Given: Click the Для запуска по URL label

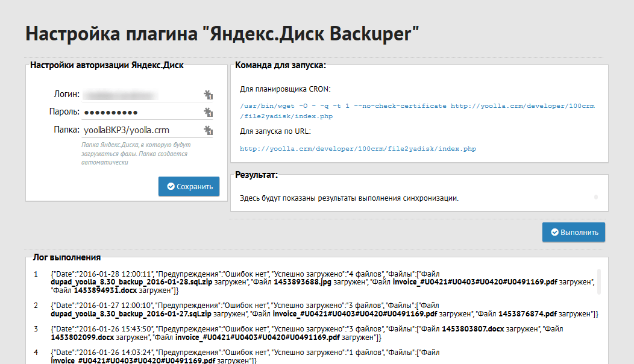Looking at the screenshot, I should [275, 131].
